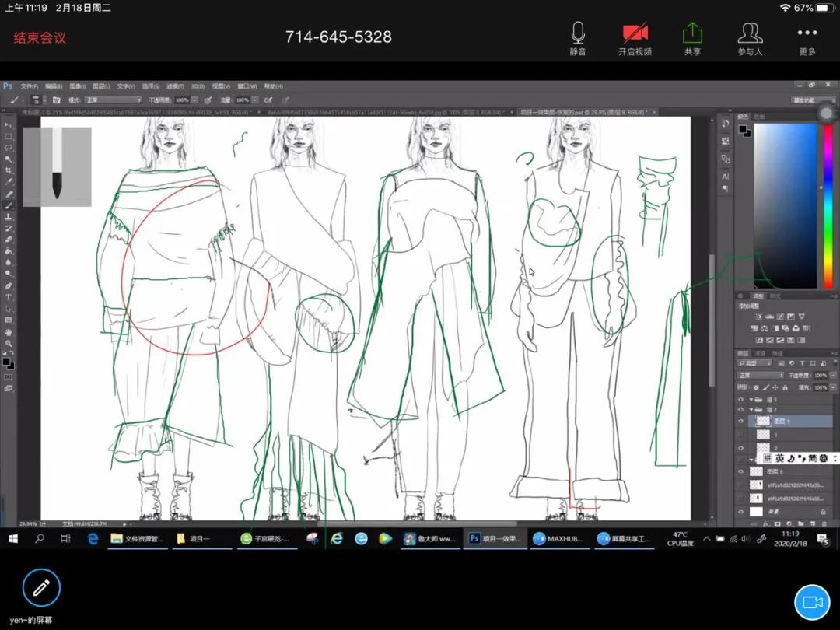
Task: Select the Healing Brush tool
Action: (9, 194)
